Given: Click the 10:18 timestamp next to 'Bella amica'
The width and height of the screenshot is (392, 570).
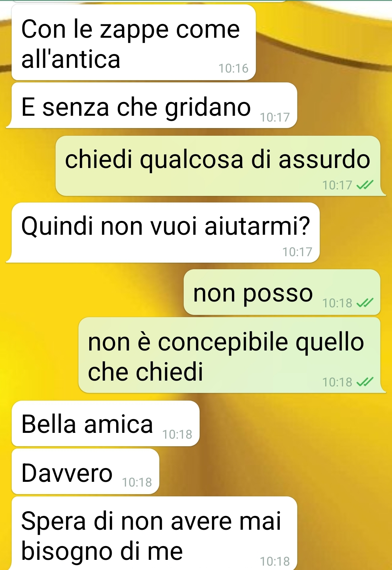Looking at the screenshot, I should tap(177, 434).
